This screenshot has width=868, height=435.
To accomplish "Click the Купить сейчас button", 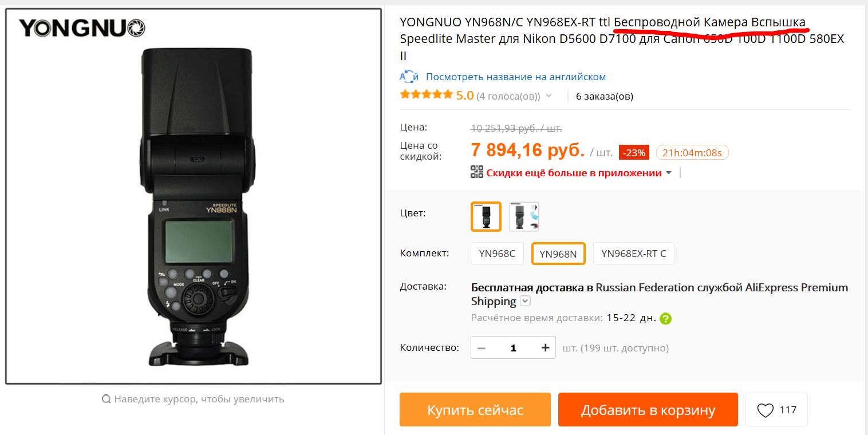I will pyautogui.click(x=475, y=410).
